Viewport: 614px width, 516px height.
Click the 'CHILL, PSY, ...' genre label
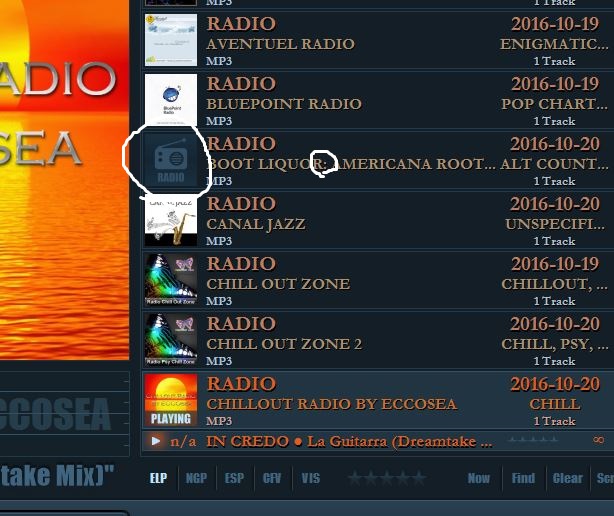(554, 344)
